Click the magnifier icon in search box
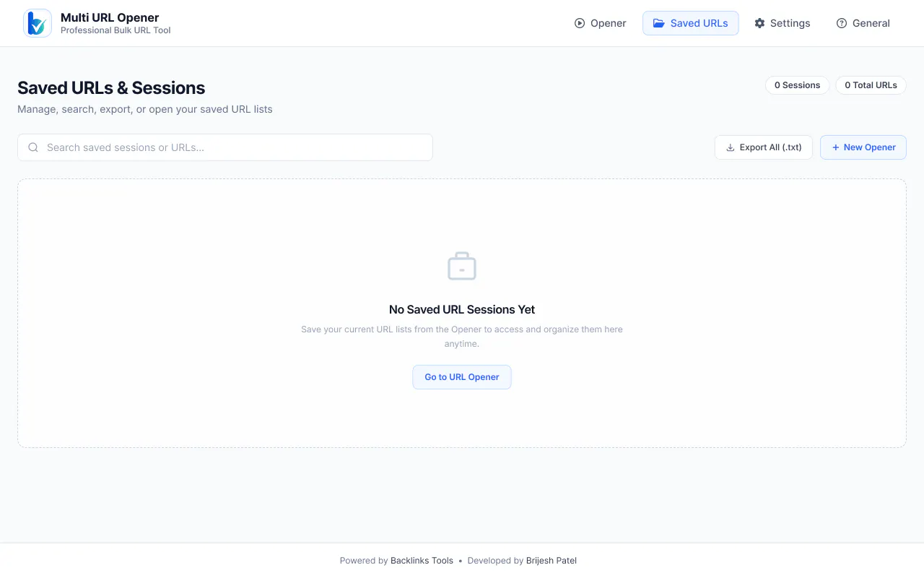 [x=33, y=147]
